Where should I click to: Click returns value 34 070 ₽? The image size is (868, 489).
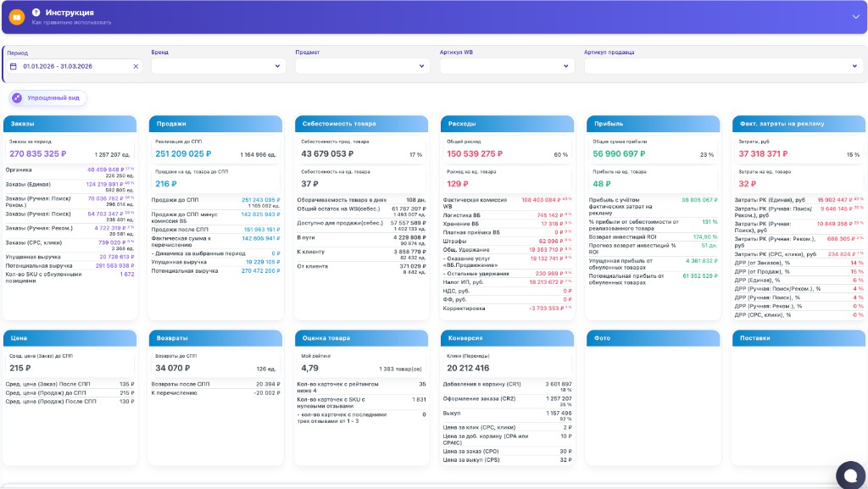pyautogui.click(x=173, y=368)
